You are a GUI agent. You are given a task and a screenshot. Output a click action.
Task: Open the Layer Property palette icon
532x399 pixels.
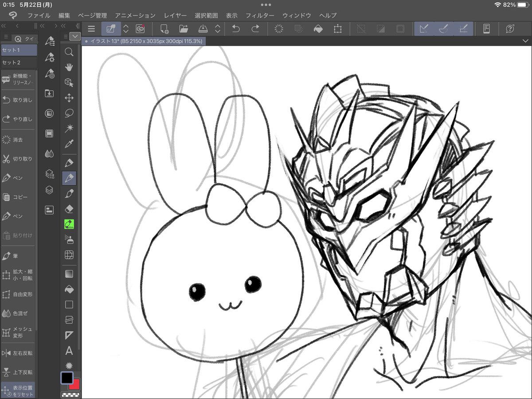click(50, 174)
